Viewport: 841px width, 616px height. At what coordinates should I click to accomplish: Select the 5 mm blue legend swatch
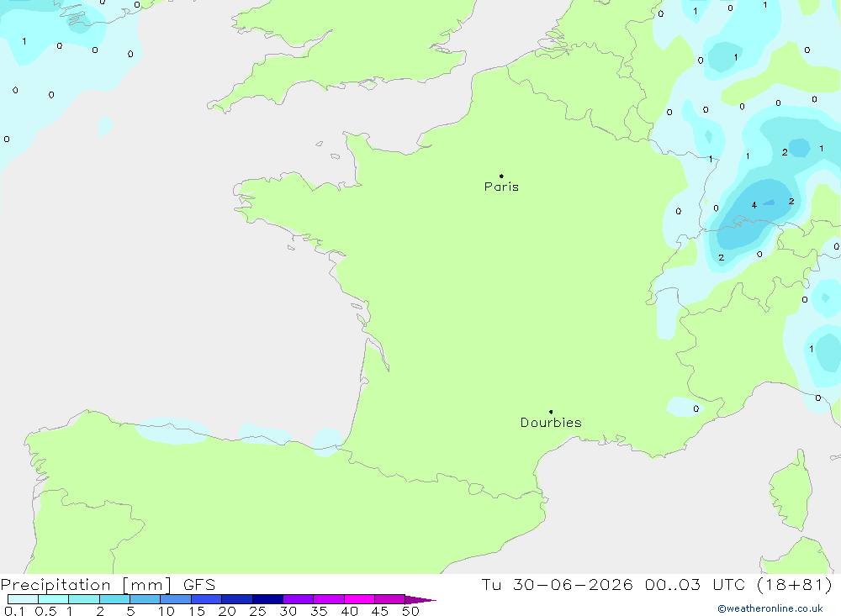[x=145, y=599]
